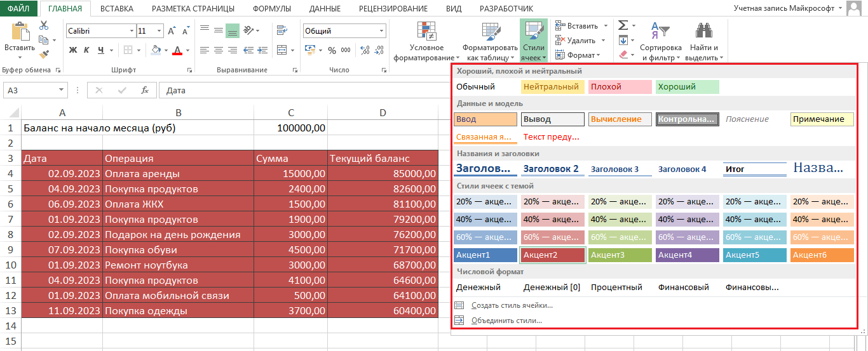The image size is (868, 351).
Task: Expand the number format Общий dropdown
Action: [381, 30]
